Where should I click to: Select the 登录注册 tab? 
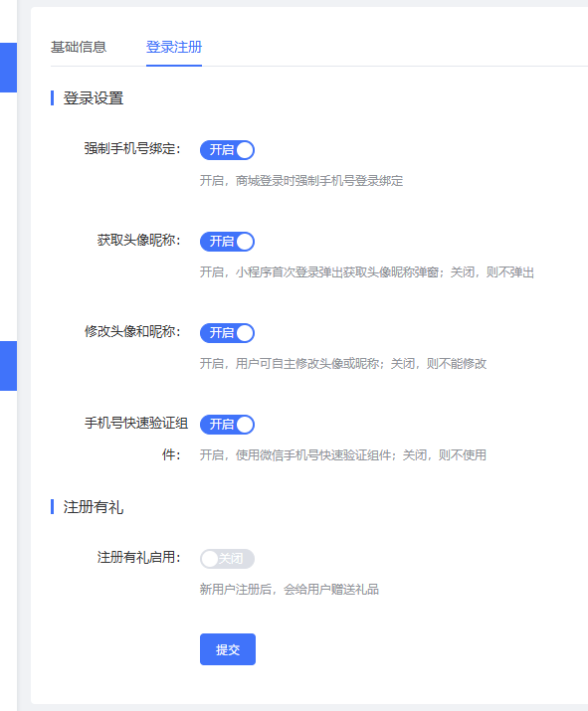tap(174, 47)
